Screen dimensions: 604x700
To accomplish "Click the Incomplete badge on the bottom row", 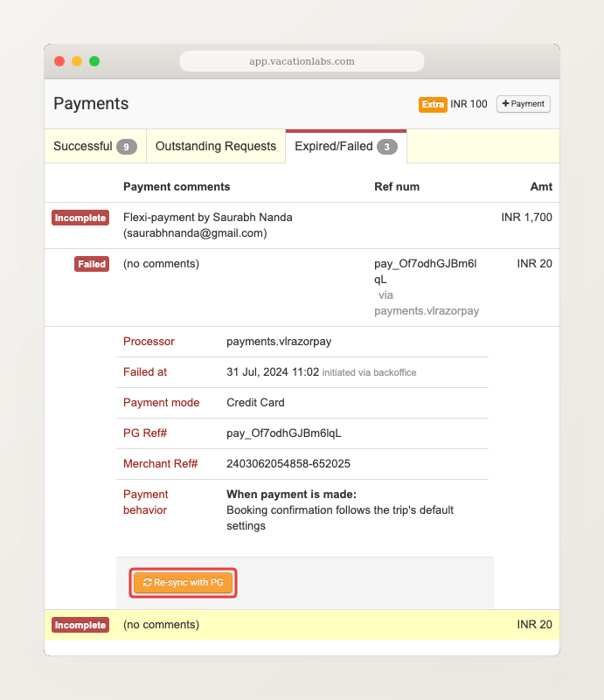I will pos(80,625).
